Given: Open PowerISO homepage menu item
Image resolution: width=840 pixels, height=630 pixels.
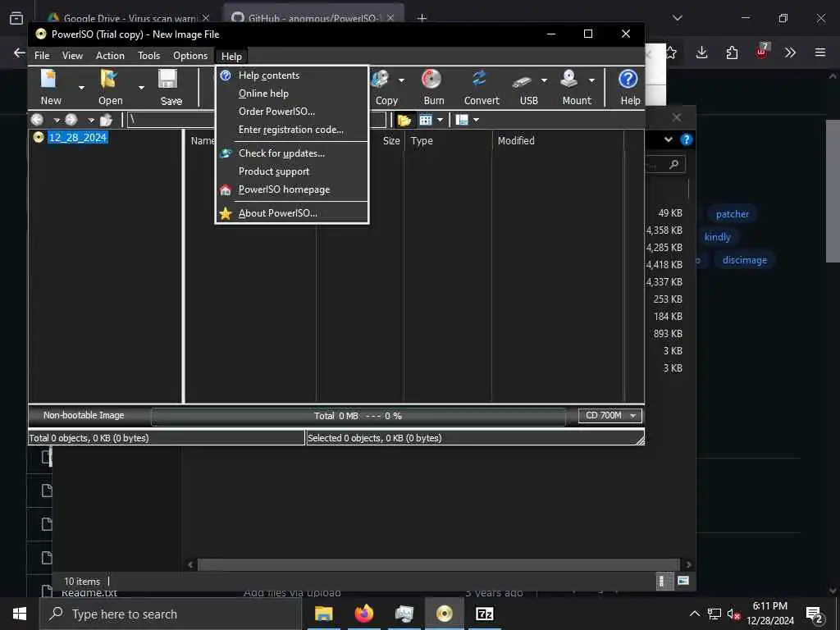Looking at the screenshot, I should click(292, 189).
